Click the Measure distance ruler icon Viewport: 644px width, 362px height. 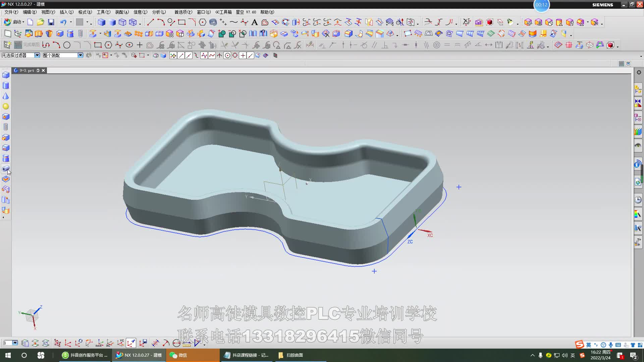(x=186, y=343)
